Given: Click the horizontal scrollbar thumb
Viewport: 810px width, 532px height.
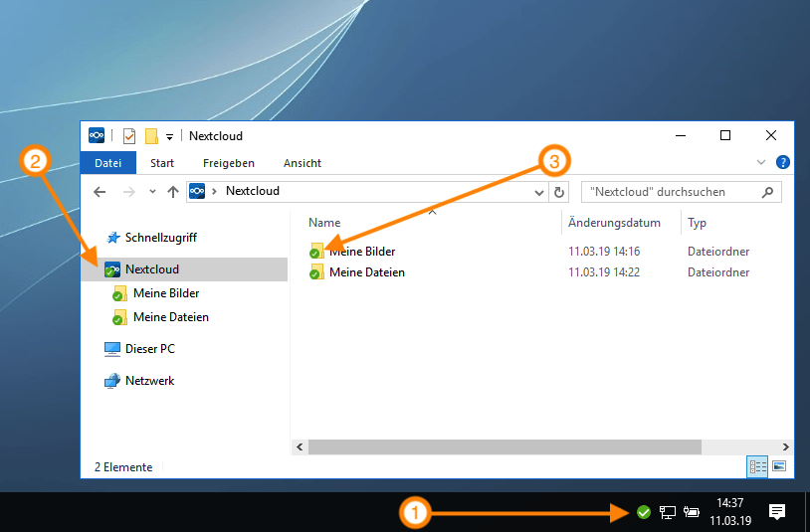Looking at the screenshot, I should point(505,446).
